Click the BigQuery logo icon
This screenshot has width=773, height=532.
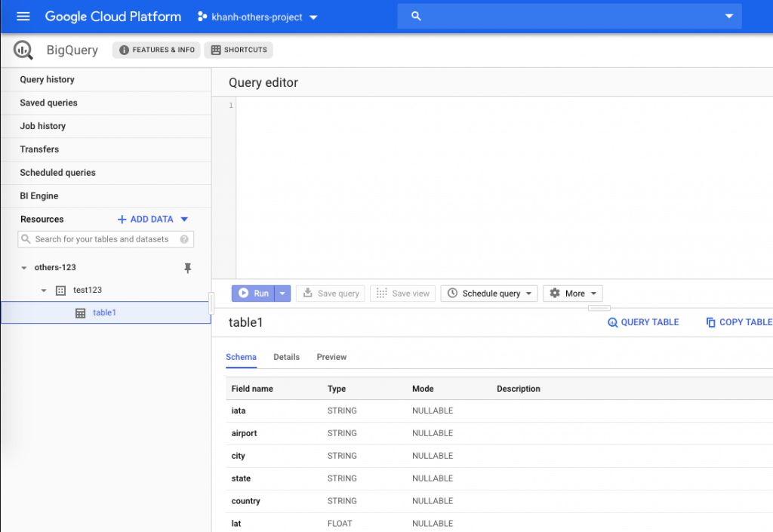coord(22,50)
